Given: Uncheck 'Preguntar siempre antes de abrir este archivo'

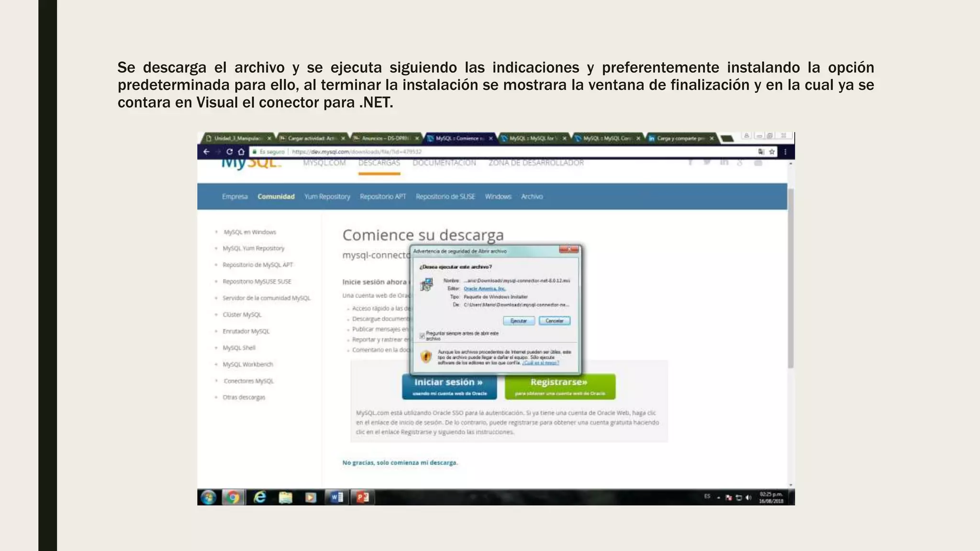Looking at the screenshot, I should tap(422, 336).
